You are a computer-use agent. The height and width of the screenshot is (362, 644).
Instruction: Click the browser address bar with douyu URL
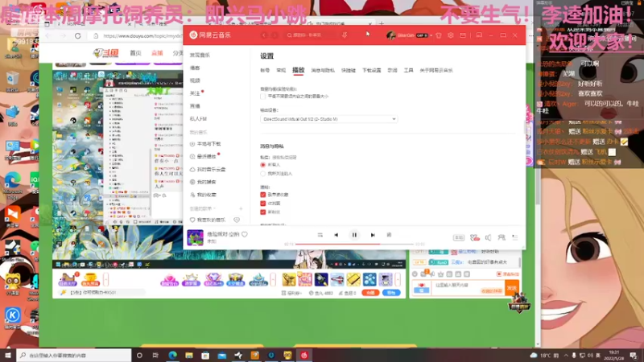[x=138, y=36]
